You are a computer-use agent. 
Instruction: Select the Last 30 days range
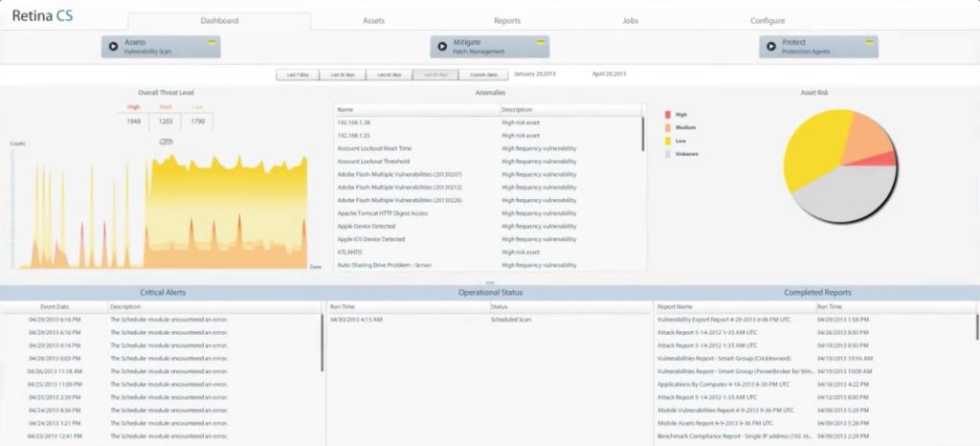point(344,74)
